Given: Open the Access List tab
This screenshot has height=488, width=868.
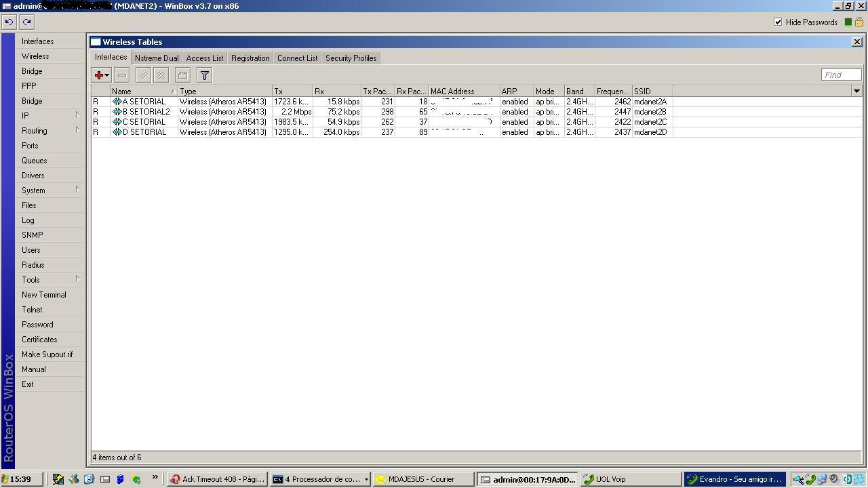Looking at the screenshot, I should point(205,58).
